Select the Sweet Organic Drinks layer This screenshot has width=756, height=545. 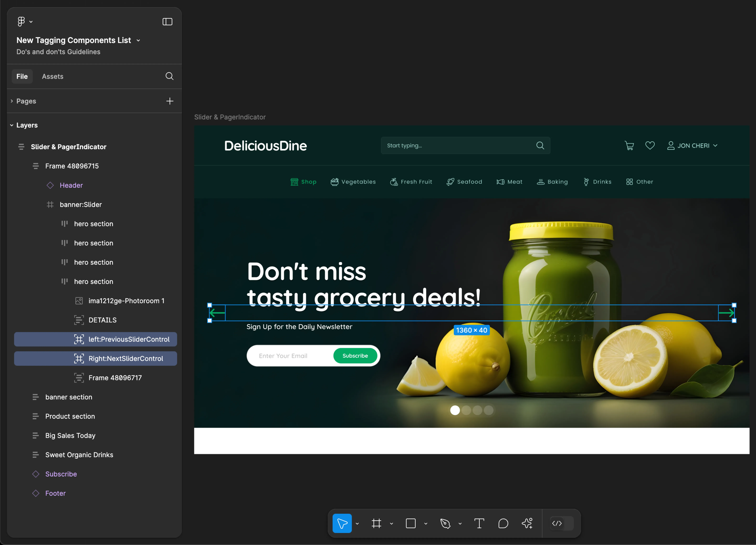(x=95, y=455)
